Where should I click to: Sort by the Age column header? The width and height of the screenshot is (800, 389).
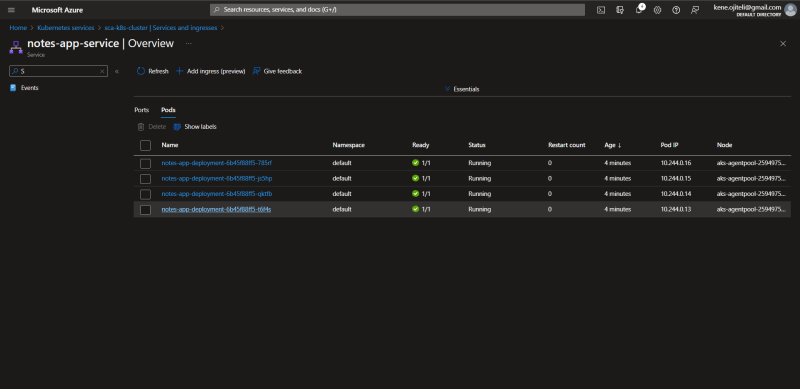click(612, 145)
